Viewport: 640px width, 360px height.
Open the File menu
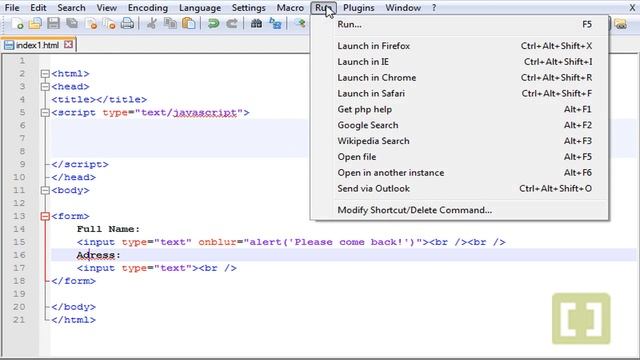pos(12,8)
